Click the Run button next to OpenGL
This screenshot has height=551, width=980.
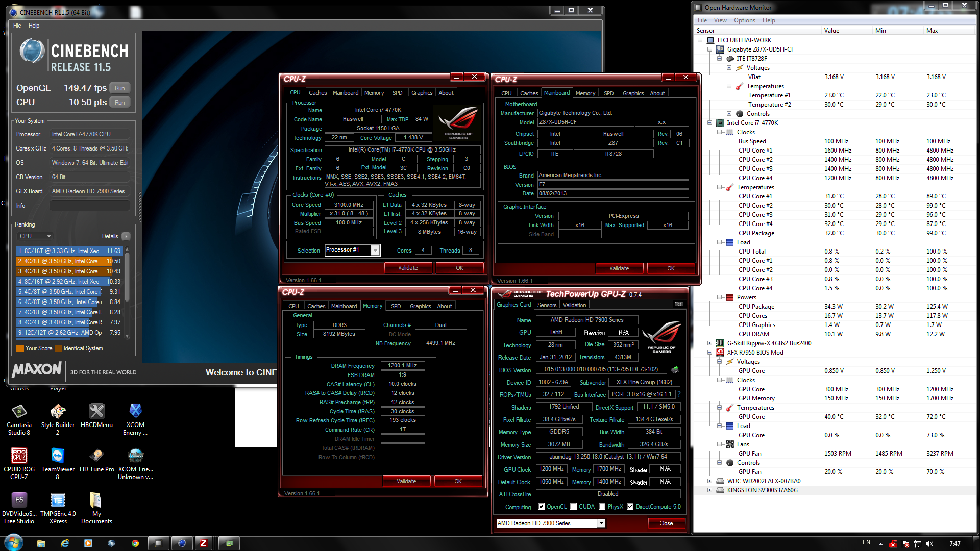tap(119, 88)
